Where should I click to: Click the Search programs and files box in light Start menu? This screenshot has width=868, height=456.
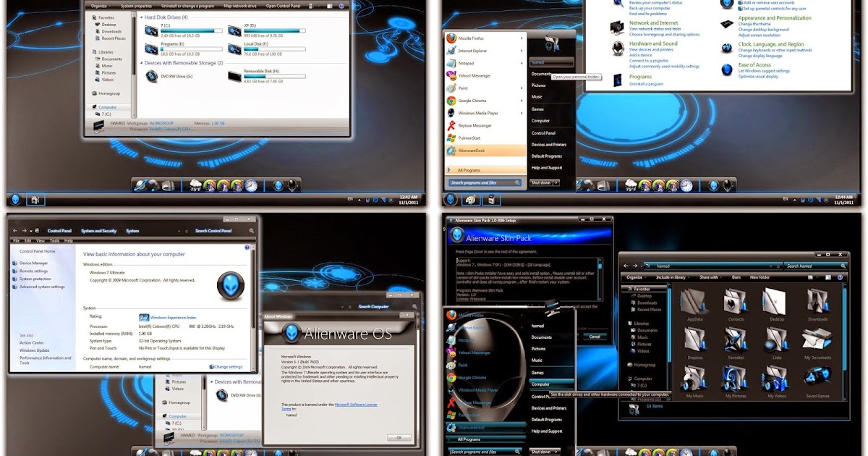coord(485,183)
